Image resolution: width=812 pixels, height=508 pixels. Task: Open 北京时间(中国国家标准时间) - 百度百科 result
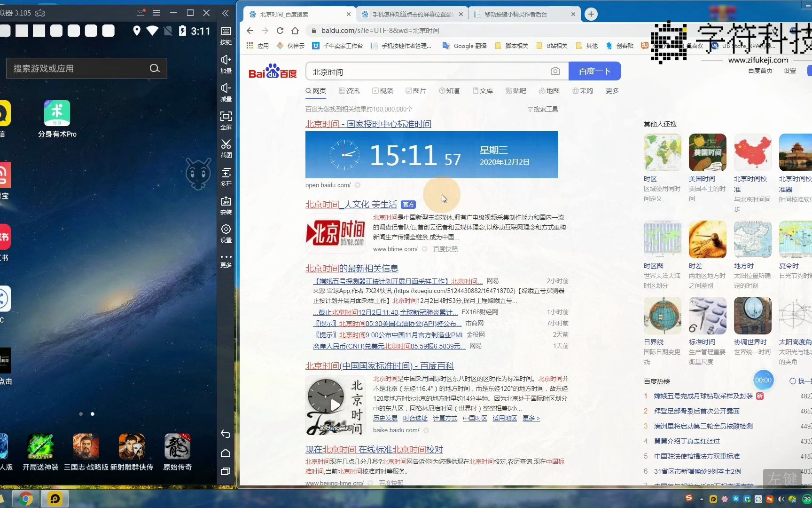coord(380,365)
